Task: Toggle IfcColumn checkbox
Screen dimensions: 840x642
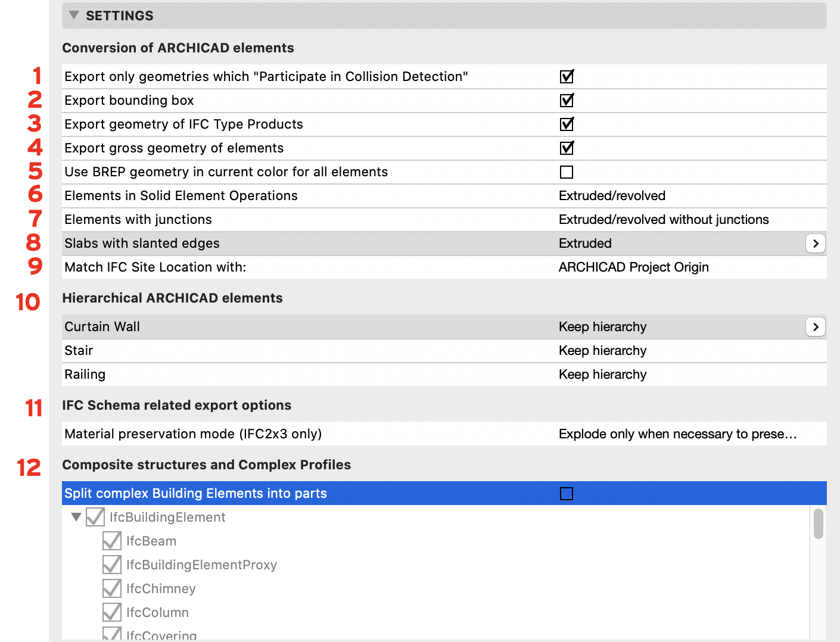Action: click(x=112, y=612)
